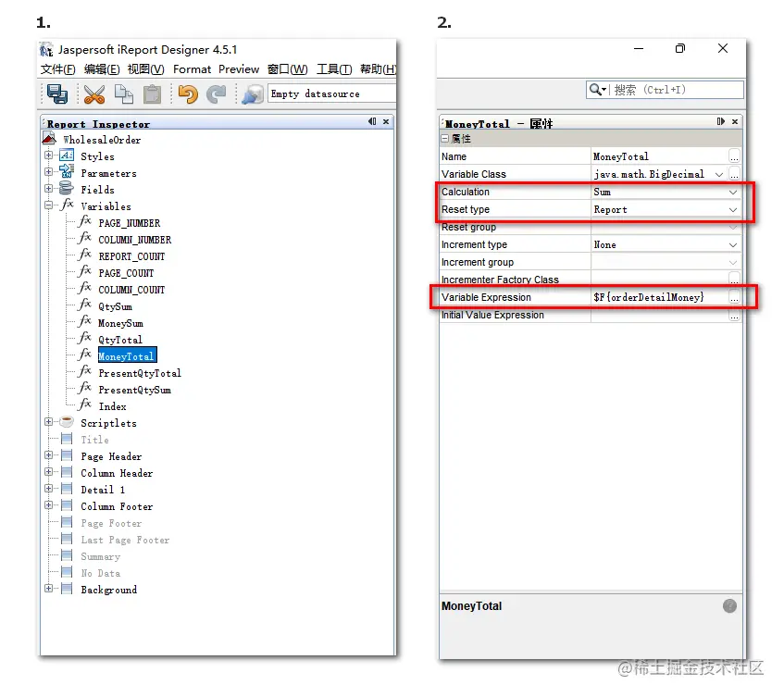Expand the Page Header band node
This screenshot has width=784, height=697.
tap(48, 455)
